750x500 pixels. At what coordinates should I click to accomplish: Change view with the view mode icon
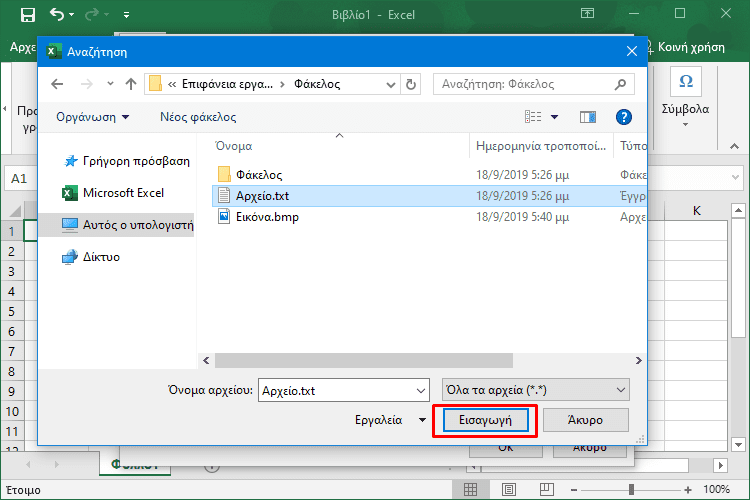pos(533,117)
